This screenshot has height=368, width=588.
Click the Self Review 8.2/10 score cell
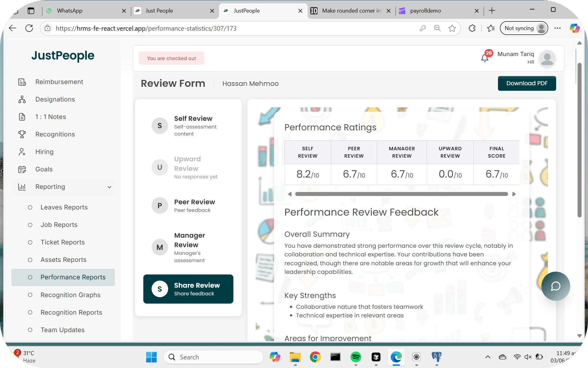pyautogui.click(x=307, y=174)
